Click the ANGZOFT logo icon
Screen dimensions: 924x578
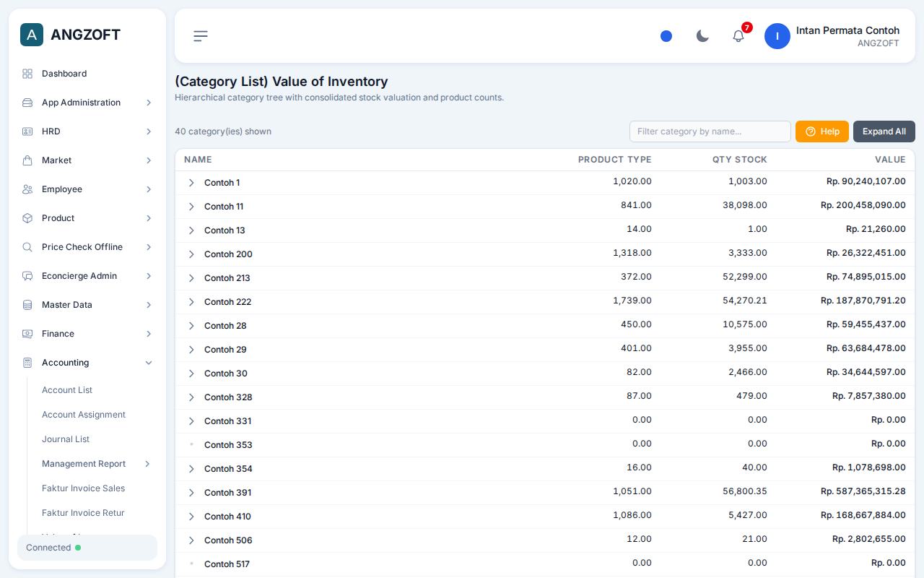[32, 35]
